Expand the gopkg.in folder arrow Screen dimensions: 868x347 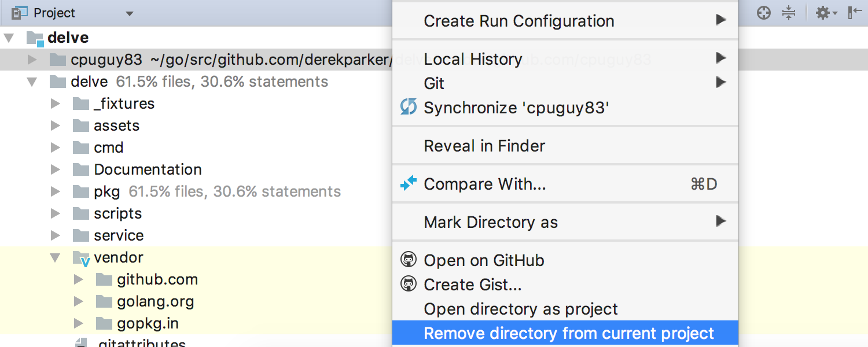click(79, 324)
